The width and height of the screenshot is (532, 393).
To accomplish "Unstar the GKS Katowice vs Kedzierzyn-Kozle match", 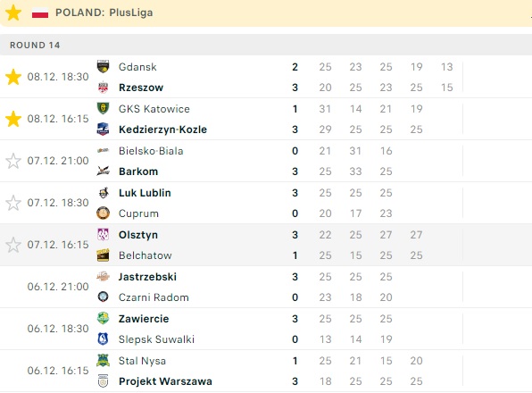I will [x=13, y=119].
